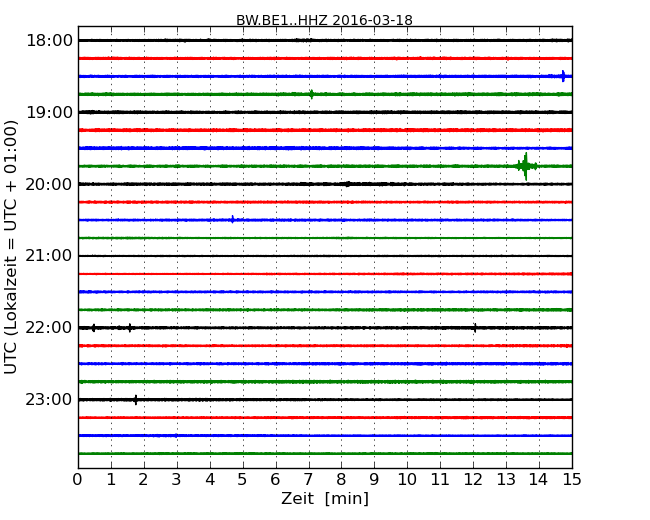Click the small green spike on 18:45 trace
Screen dimensions: 650x520
pyautogui.click(x=311, y=94)
